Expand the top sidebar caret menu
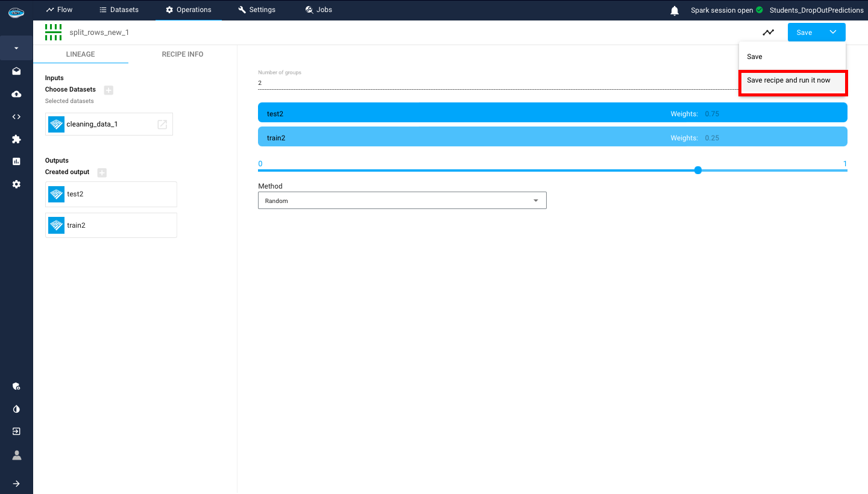The height and width of the screenshot is (494, 868). (16, 48)
